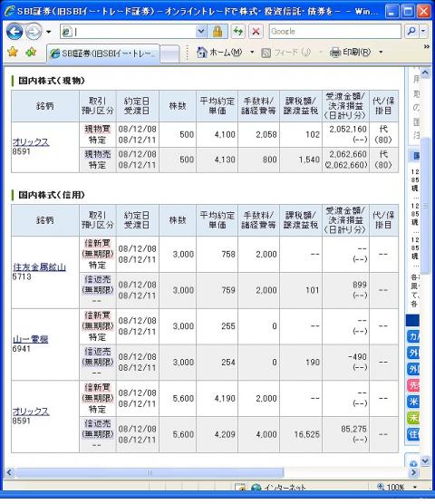Expand the Print button dropdown arrow

click(381, 52)
